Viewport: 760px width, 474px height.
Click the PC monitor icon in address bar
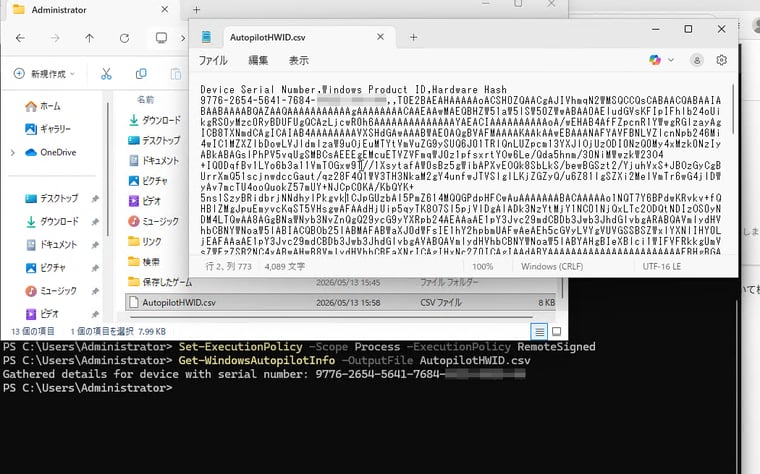click(x=161, y=38)
